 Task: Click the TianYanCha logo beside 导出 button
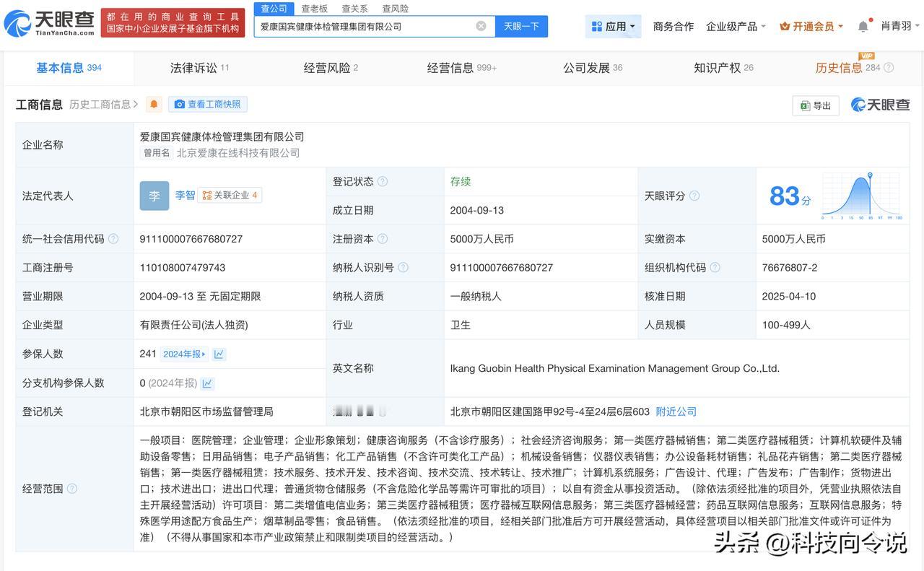click(x=880, y=105)
